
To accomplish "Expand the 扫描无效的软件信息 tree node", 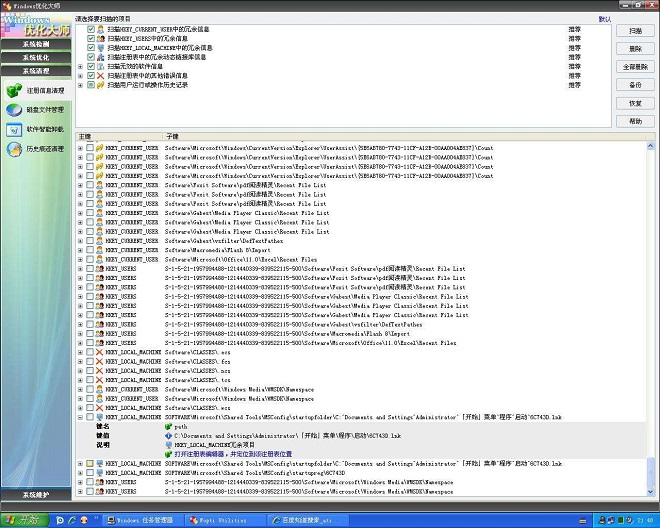I will (x=80, y=66).
